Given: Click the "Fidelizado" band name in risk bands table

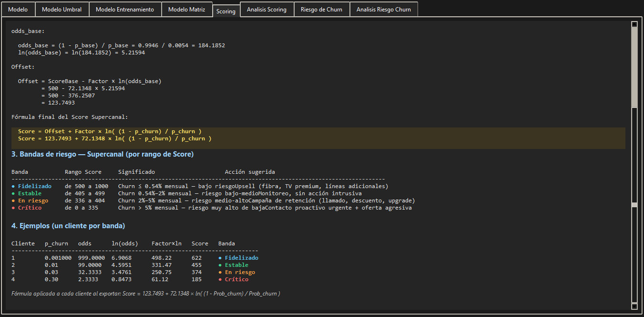Looking at the screenshot, I should click(x=34, y=186).
